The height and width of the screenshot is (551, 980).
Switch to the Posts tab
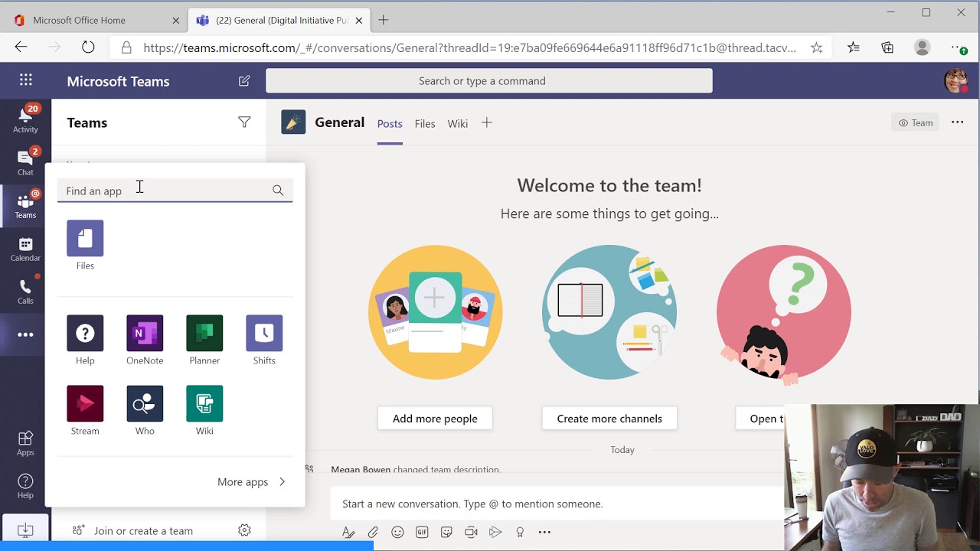[x=390, y=124]
